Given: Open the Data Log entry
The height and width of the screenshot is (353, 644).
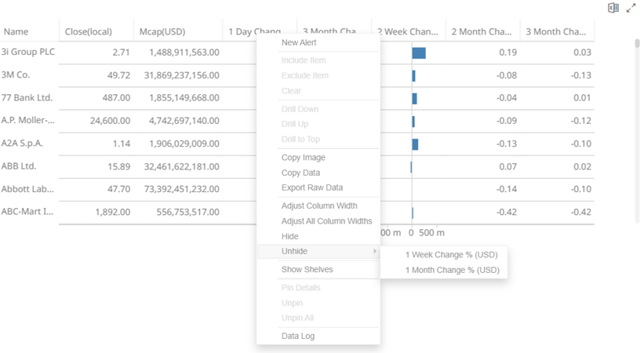Looking at the screenshot, I should tap(298, 336).
